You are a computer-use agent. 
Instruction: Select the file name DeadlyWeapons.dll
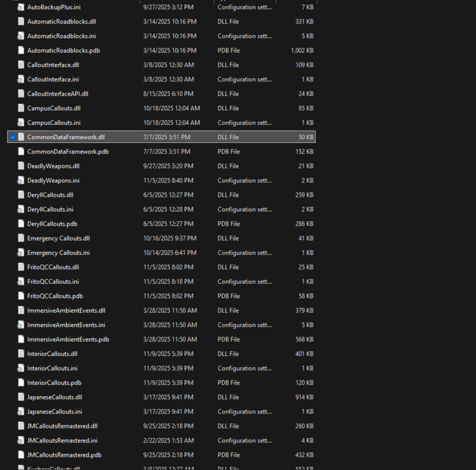click(53, 166)
